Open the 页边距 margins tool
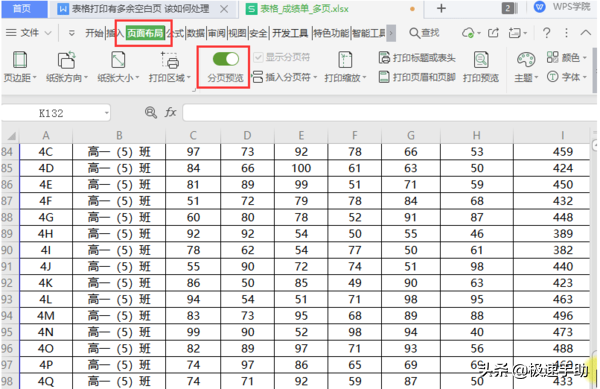Screen dimensions: 600x389 click(x=20, y=67)
